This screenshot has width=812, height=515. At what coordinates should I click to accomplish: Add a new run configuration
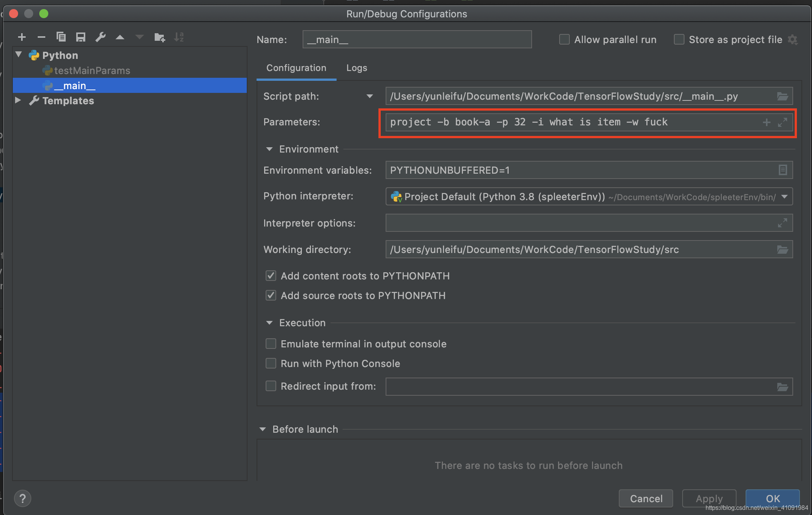coord(22,37)
